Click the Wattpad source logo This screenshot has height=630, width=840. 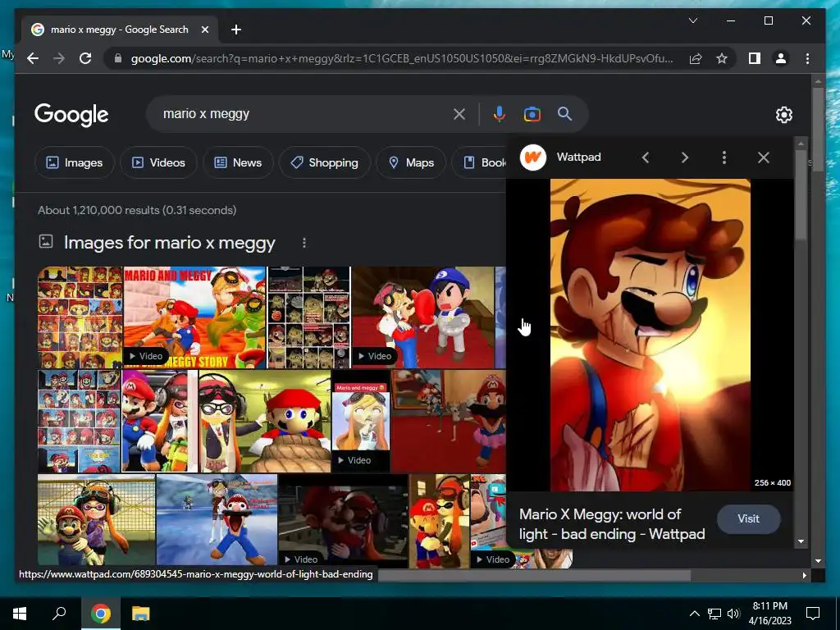(x=533, y=157)
